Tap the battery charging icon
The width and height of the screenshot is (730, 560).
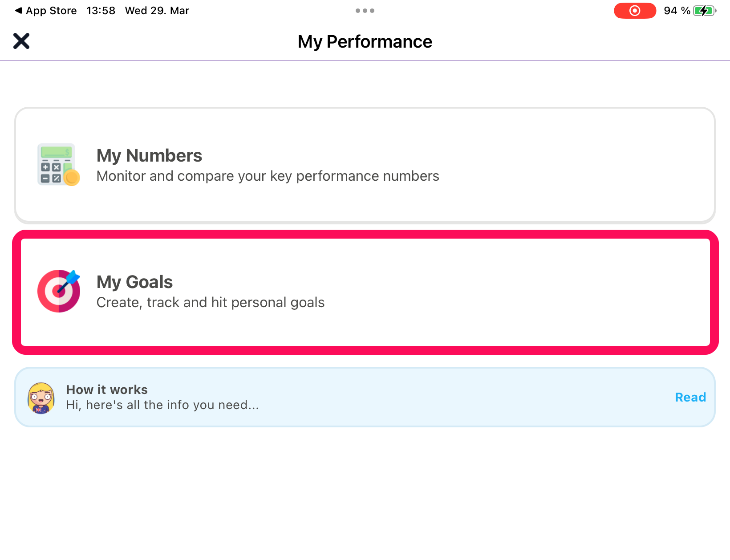pyautogui.click(x=705, y=11)
